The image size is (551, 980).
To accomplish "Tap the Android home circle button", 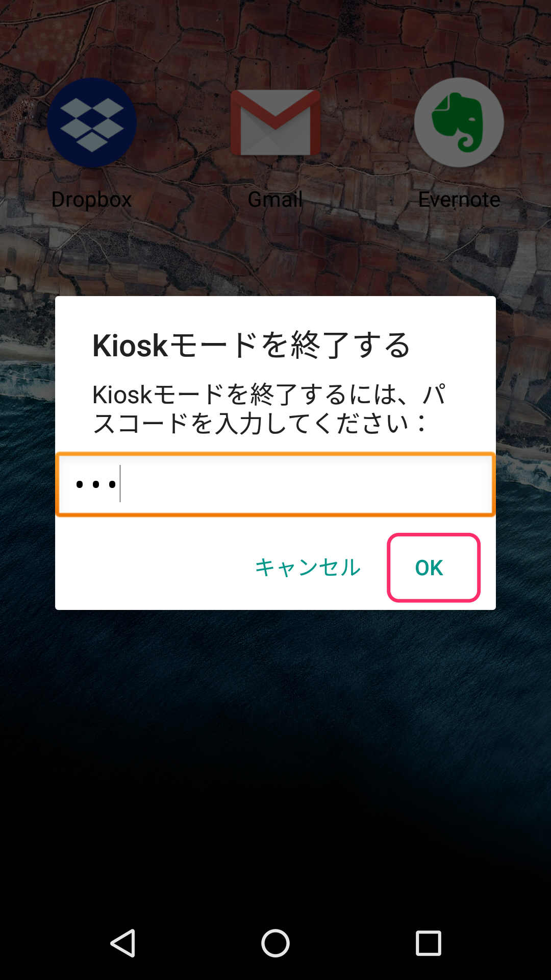I will pos(275,943).
